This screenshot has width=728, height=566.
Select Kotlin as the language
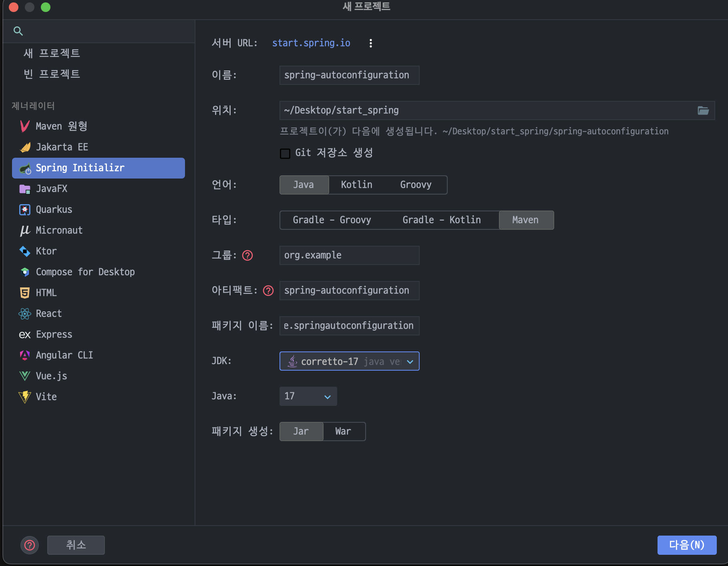tap(357, 185)
